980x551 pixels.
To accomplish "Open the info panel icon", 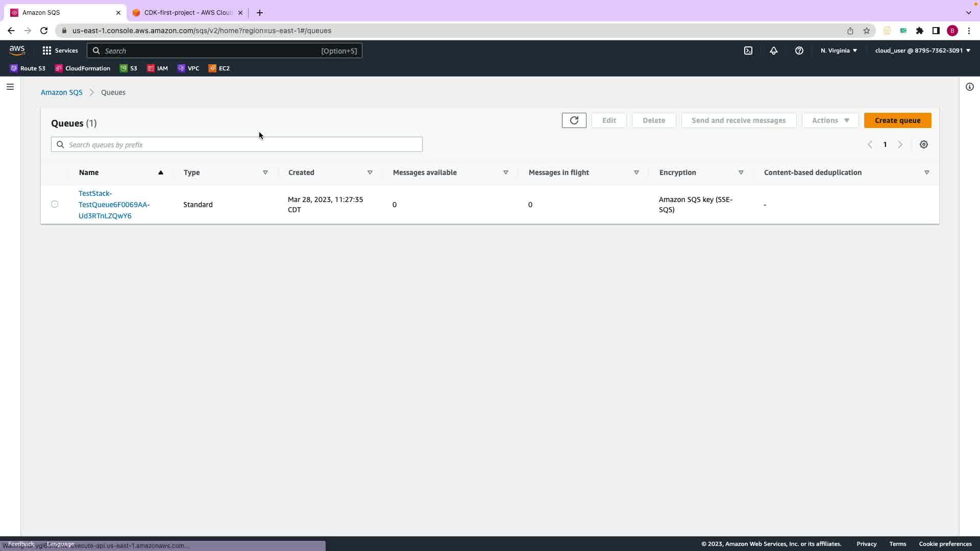I will click(x=969, y=87).
